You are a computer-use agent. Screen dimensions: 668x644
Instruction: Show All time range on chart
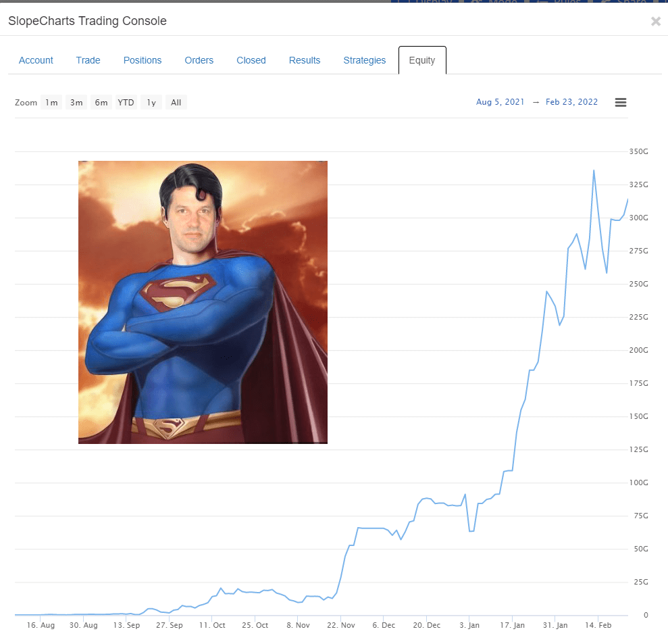176,103
